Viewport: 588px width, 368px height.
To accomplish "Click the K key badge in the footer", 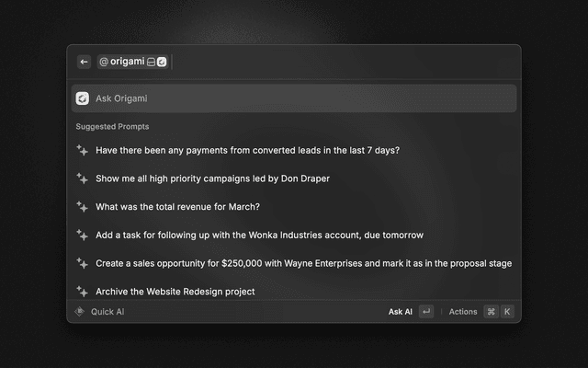I will click(x=506, y=312).
